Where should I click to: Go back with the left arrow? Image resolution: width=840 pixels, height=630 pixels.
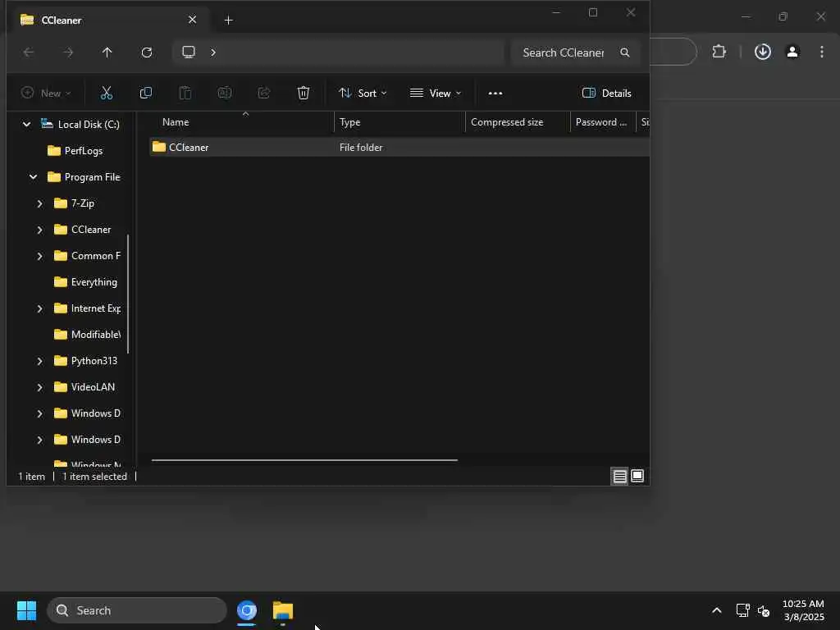29,52
